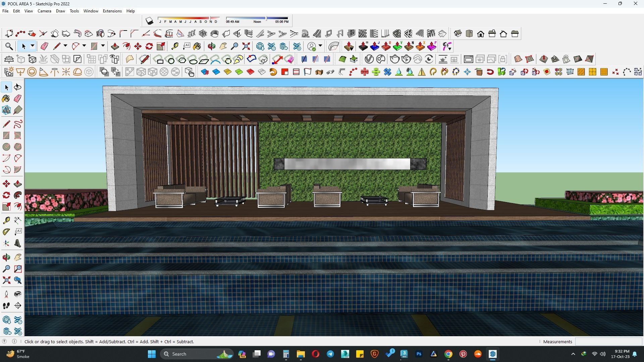
Task: Activate Zoom Extents in top toolbar
Action: 246,46
